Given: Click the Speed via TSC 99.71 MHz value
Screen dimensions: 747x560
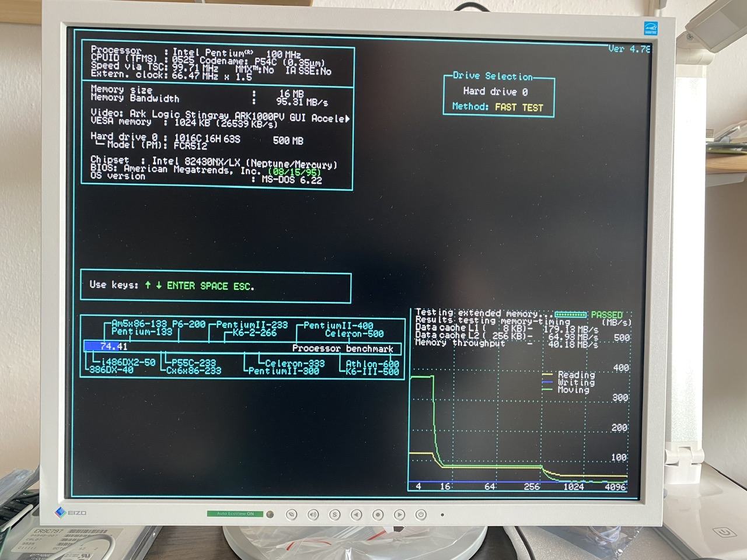Looking at the screenshot, I should click(x=196, y=67).
